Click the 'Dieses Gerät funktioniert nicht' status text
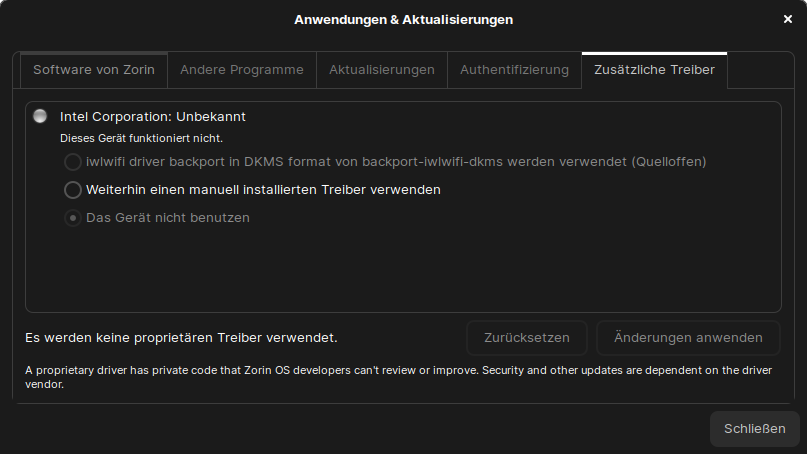This screenshot has height=454, width=807. 141,138
